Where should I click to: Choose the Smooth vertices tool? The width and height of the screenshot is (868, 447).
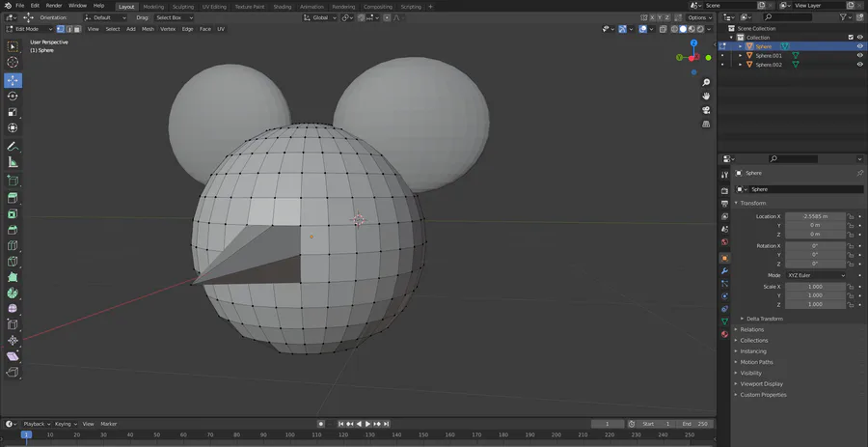pos(13,309)
